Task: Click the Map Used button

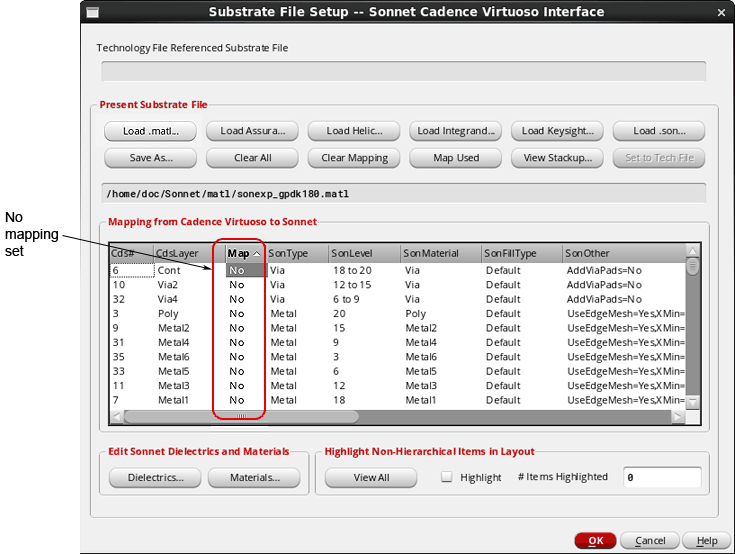Action: coord(456,158)
